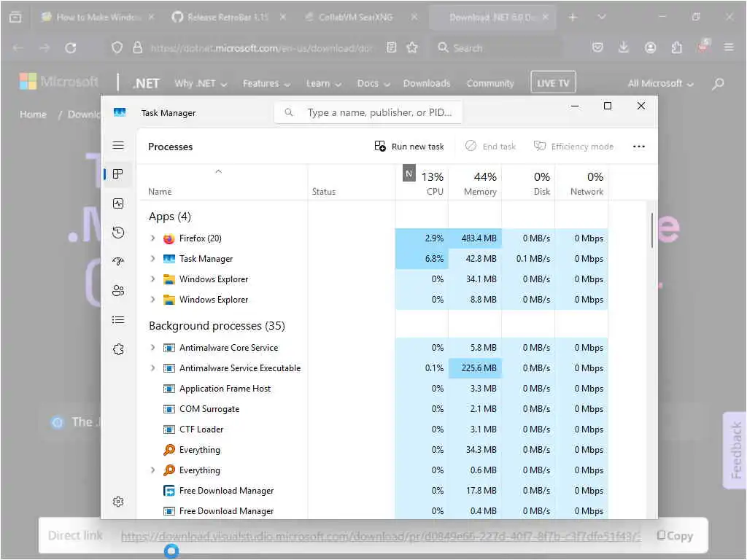Open a new Firefox tab
The height and width of the screenshot is (560, 747).
coord(573,17)
